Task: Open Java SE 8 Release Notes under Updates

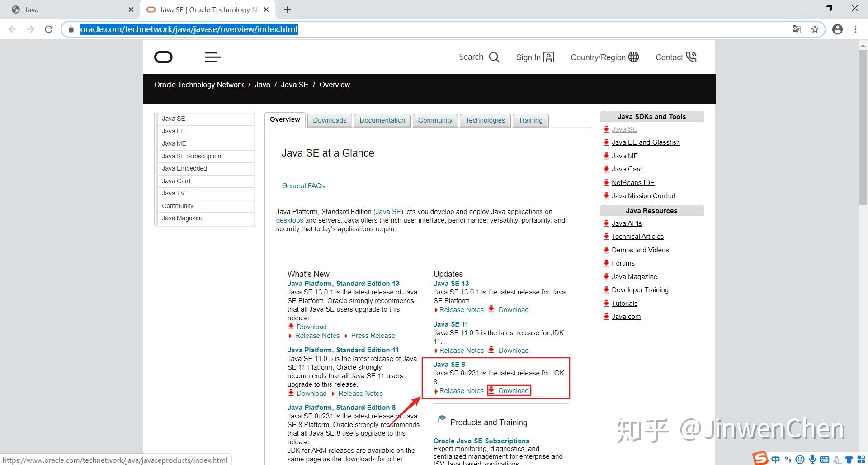Action: click(461, 391)
